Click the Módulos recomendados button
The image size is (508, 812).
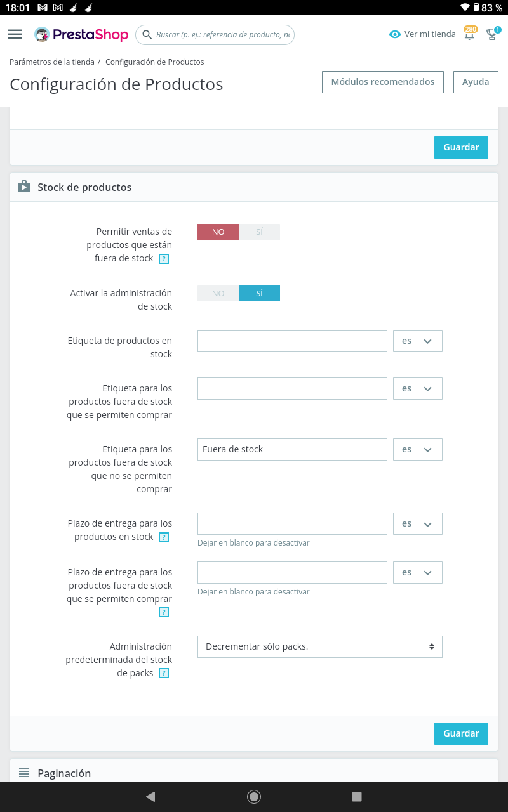point(382,82)
